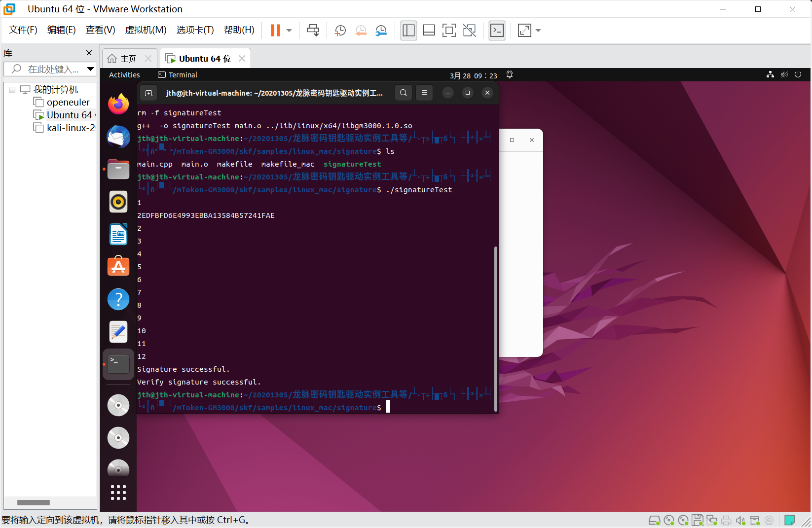This screenshot has width=812, height=528.
Task: Open the 编辑(E) menu
Action: click(x=62, y=30)
